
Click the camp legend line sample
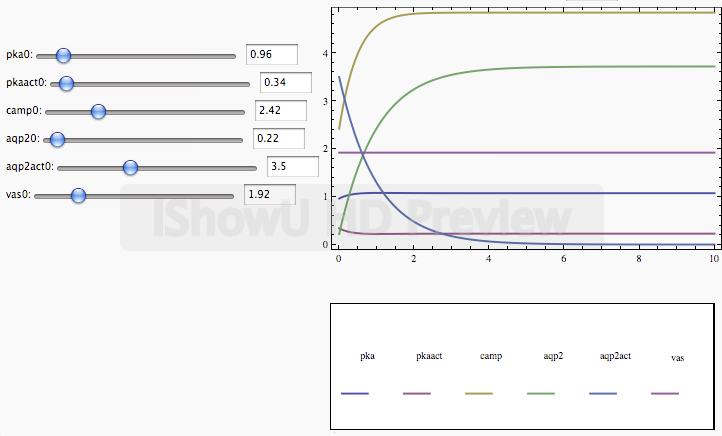[479, 394]
